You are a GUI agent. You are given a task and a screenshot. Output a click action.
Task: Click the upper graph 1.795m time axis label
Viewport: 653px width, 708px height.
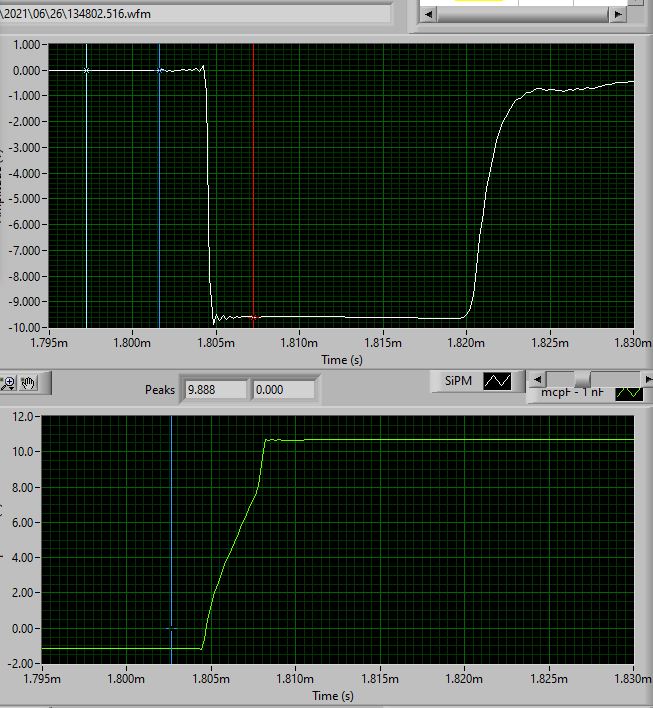pos(49,343)
